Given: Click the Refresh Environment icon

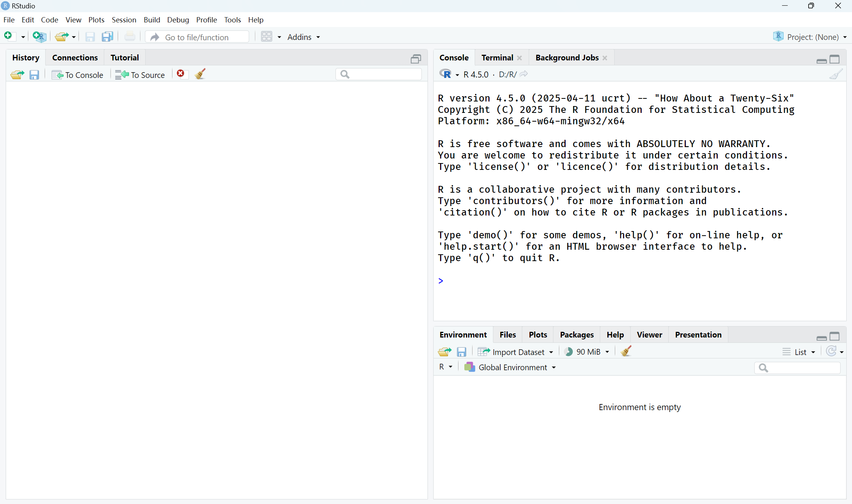Looking at the screenshot, I should (831, 351).
